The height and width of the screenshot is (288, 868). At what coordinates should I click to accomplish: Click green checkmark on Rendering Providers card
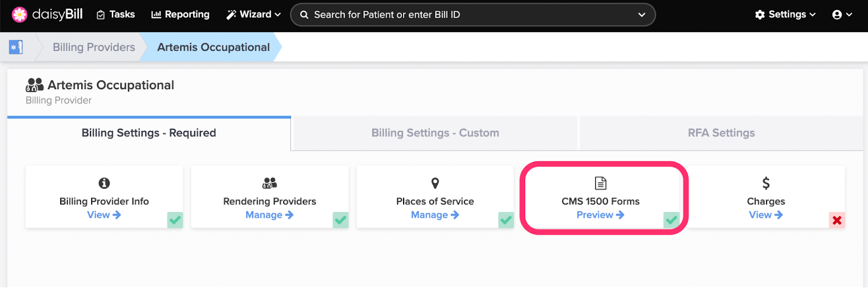coord(341,220)
